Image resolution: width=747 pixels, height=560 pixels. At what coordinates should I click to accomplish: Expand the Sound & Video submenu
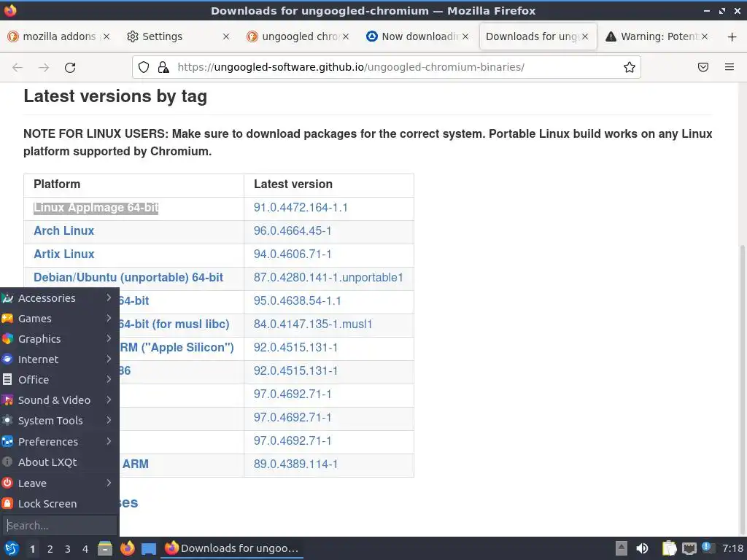[x=60, y=400]
